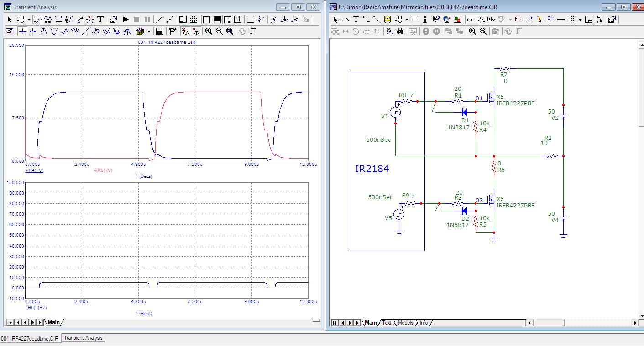644x346 pixels.
Task: Click the Help mode pointer-question icon
Action: [x=436, y=20]
